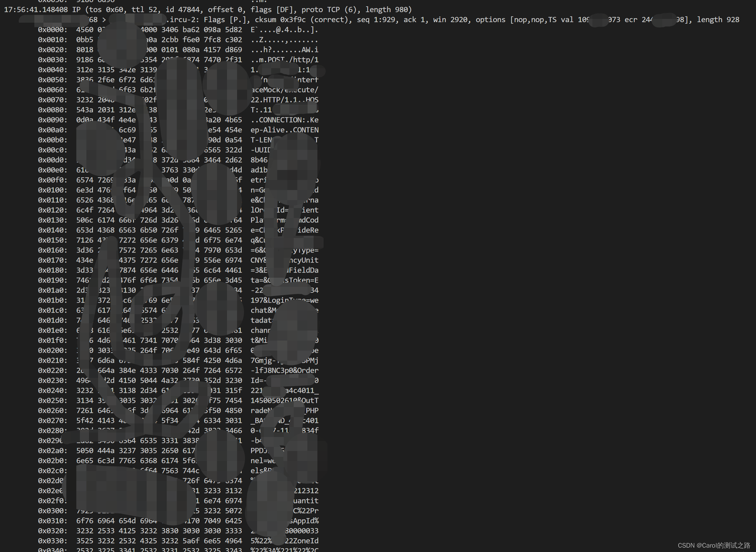Click the CSDN @Carol watermark text
Image resolution: width=756 pixels, height=552 pixels.
click(x=713, y=545)
